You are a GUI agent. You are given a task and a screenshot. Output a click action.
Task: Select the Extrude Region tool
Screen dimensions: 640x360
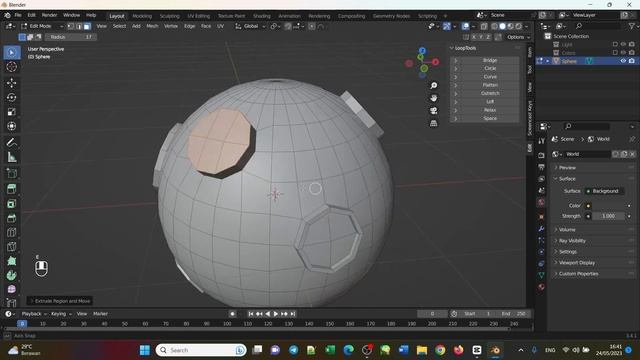point(12,189)
